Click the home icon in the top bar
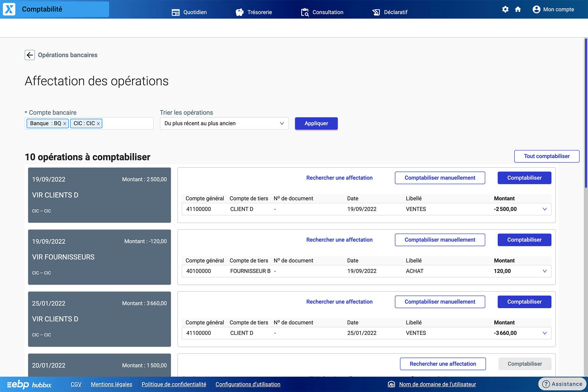The width and height of the screenshot is (588, 392). click(x=517, y=9)
